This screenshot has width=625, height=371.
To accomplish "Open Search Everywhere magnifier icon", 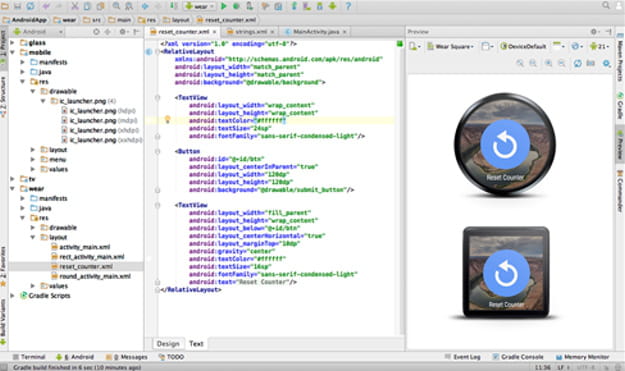I will click(x=606, y=5).
